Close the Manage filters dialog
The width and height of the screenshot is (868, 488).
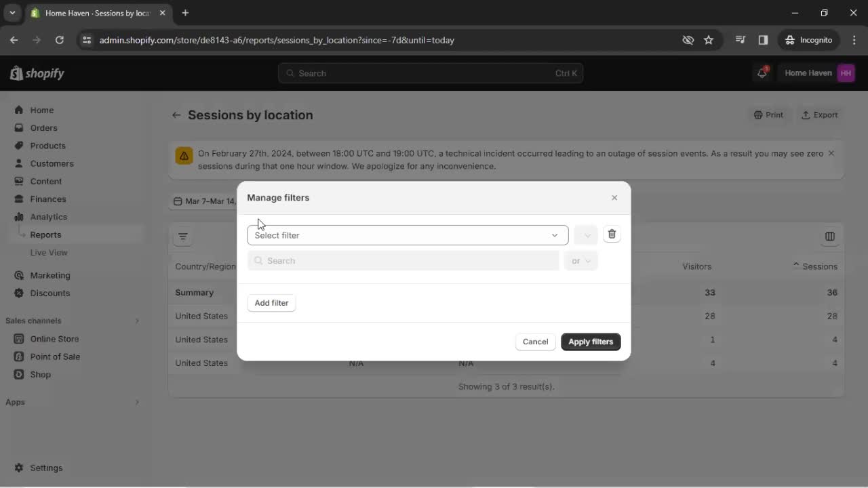point(614,198)
